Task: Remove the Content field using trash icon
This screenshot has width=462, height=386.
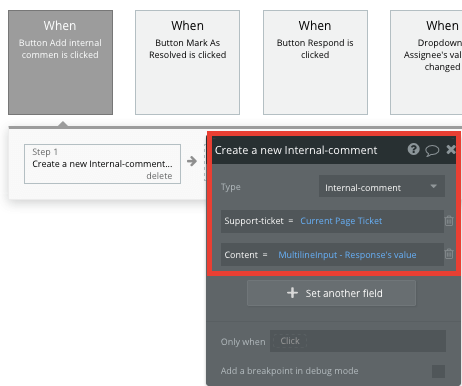Action: coord(449,254)
